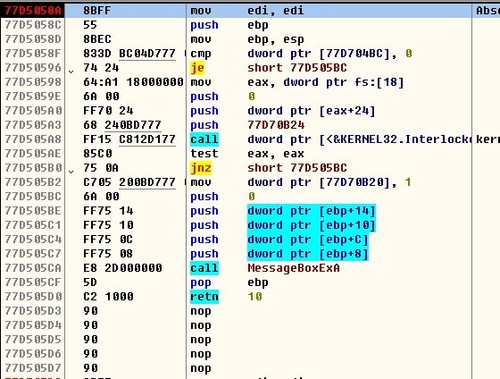Click operand 'eax, dword ptr fs:[18]'
Screen dimensions: 500x379
coord(326,82)
